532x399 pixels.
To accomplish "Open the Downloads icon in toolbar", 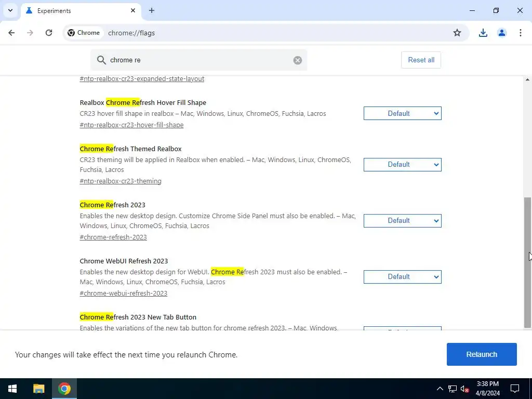I will (483, 33).
